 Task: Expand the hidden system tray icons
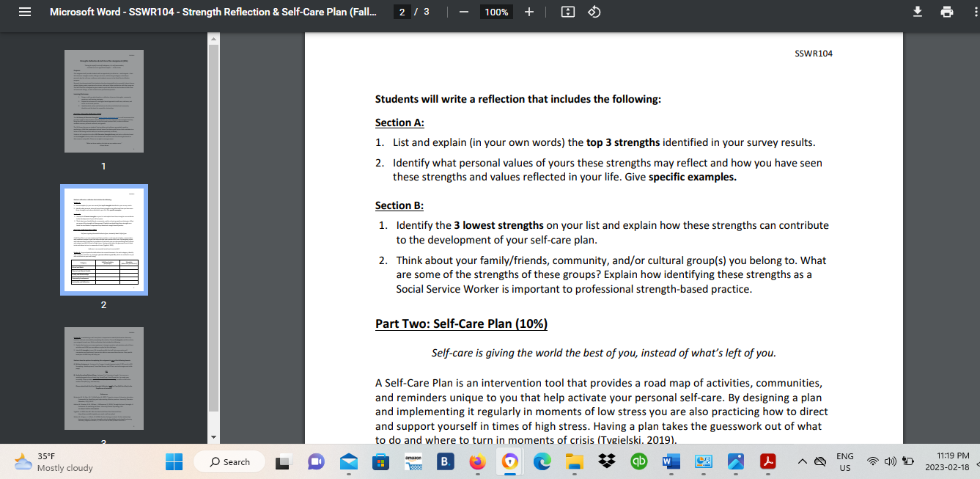click(803, 461)
